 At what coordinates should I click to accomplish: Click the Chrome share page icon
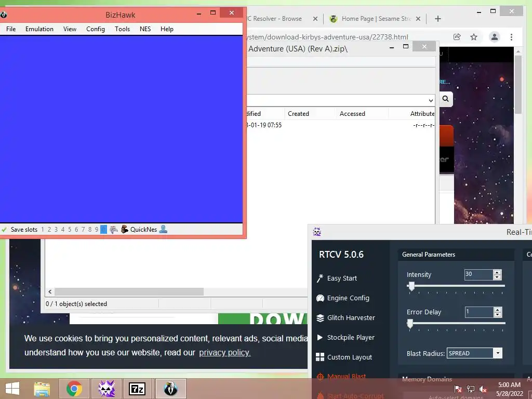[457, 37]
